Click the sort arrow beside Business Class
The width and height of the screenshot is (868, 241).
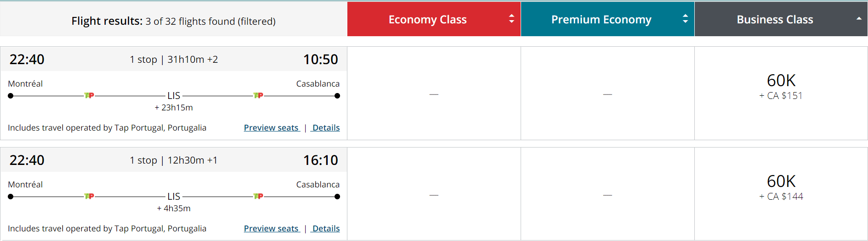tap(859, 19)
